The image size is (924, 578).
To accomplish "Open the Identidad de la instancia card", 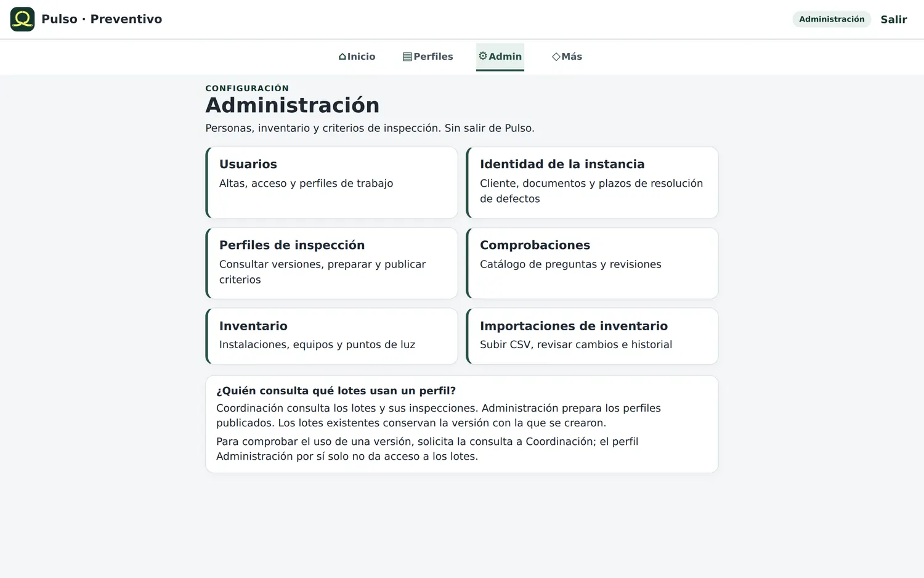I will 592,182.
